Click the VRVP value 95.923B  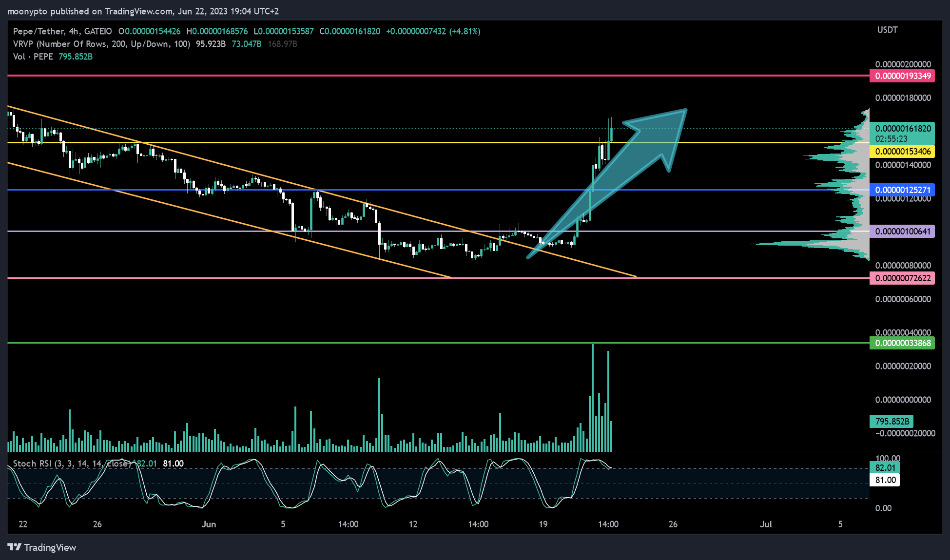pos(211,44)
